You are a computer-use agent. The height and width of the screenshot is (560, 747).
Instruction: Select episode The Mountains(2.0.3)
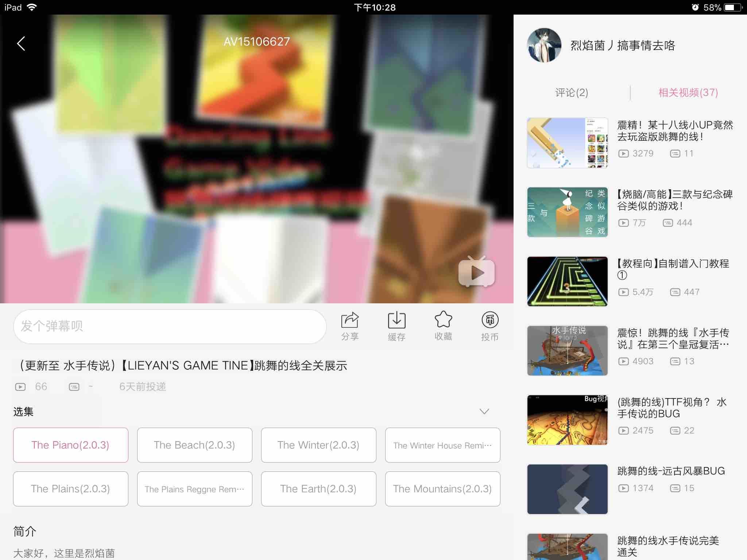coord(443,489)
